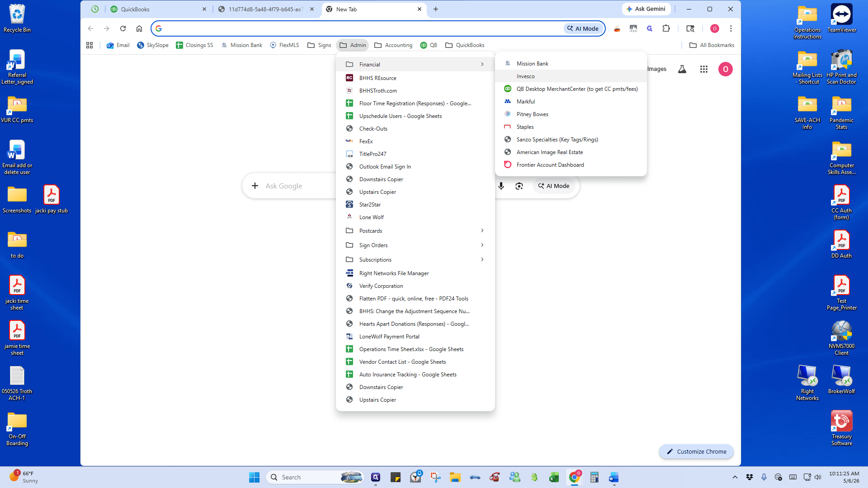Click the Windows taskbar Search box

pyautogui.click(x=315, y=477)
